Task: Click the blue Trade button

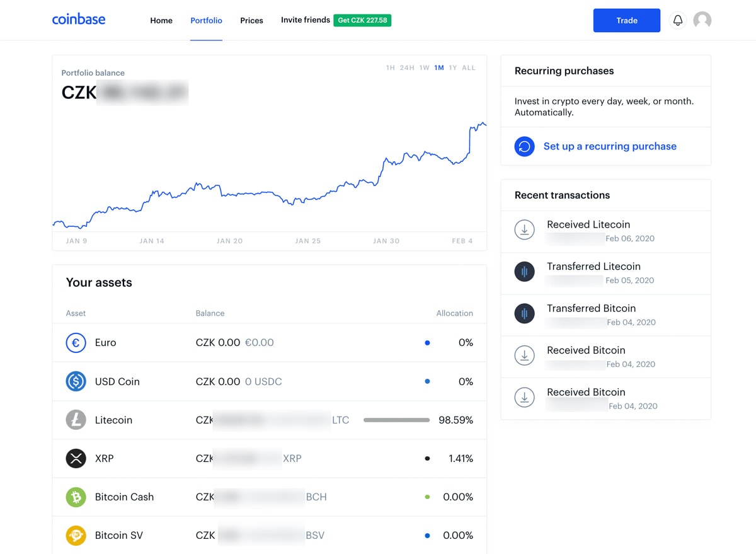Action: [627, 20]
